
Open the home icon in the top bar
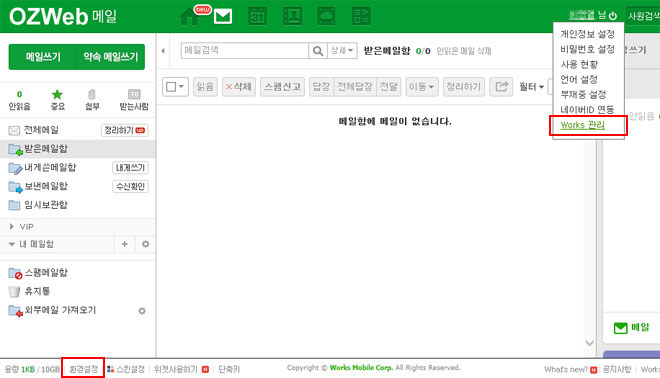point(189,17)
